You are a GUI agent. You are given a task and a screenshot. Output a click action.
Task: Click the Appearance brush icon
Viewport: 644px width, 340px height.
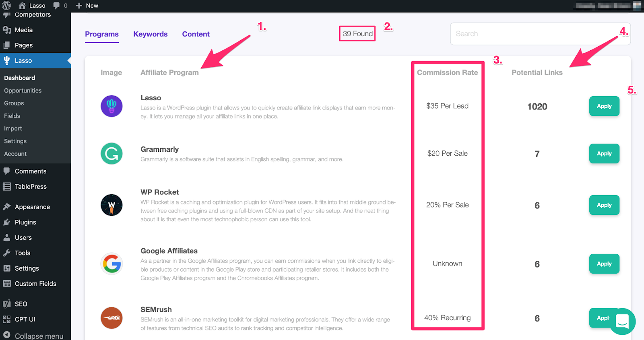click(7, 207)
